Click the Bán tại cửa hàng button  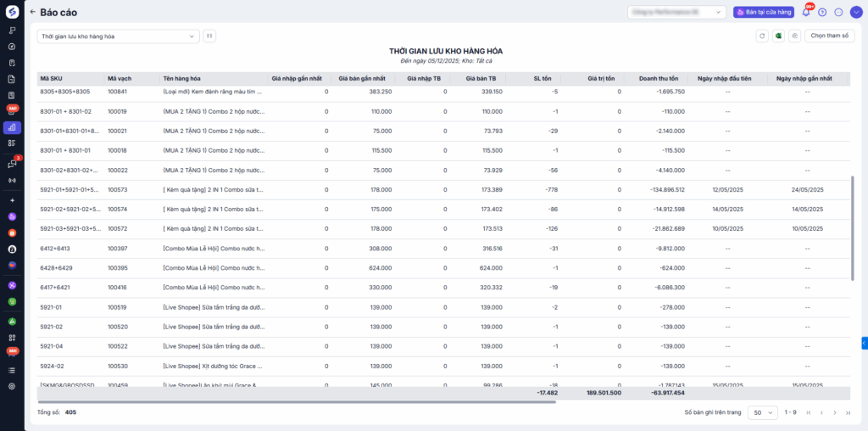(x=764, y=12)
